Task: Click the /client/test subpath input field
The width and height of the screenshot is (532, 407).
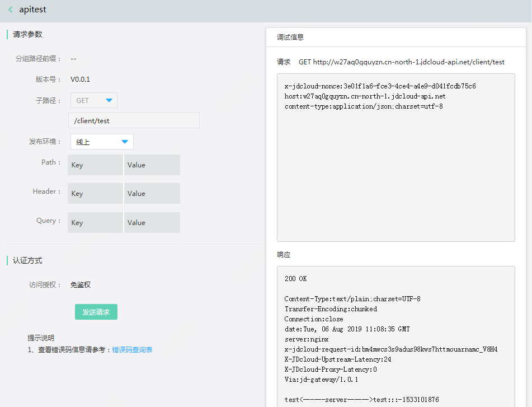Action: coord(133,120)
